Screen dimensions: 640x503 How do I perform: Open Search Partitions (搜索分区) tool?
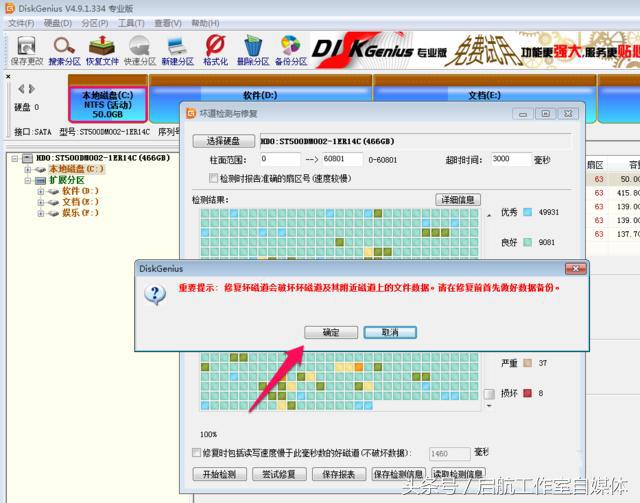[64, 50]
